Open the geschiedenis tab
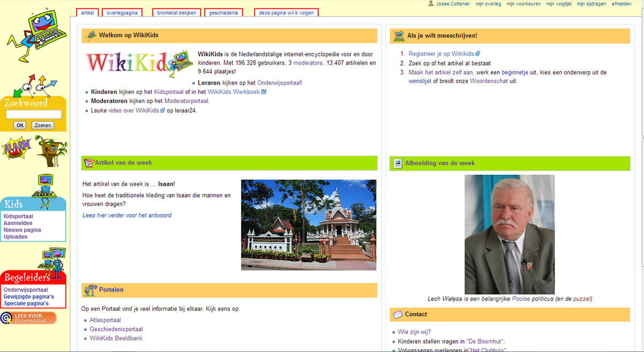Image resolution: width=644 pixels, height=352 pixels. (223, 13)
